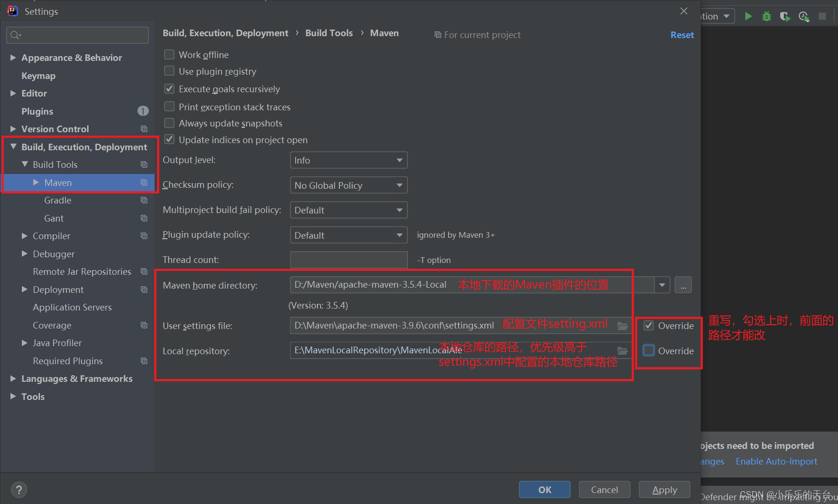Click the Reset link
Screen dimensions: 838x504
[x=682, y=35]
